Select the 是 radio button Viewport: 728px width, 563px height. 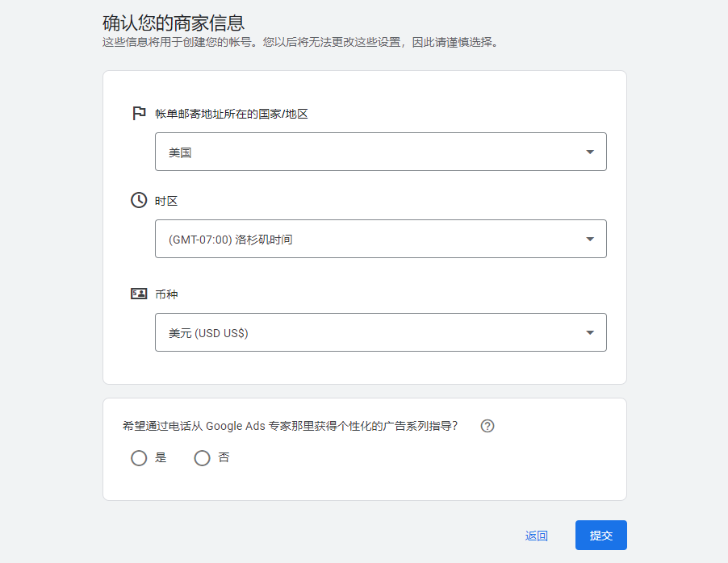(x=139, y=458)
